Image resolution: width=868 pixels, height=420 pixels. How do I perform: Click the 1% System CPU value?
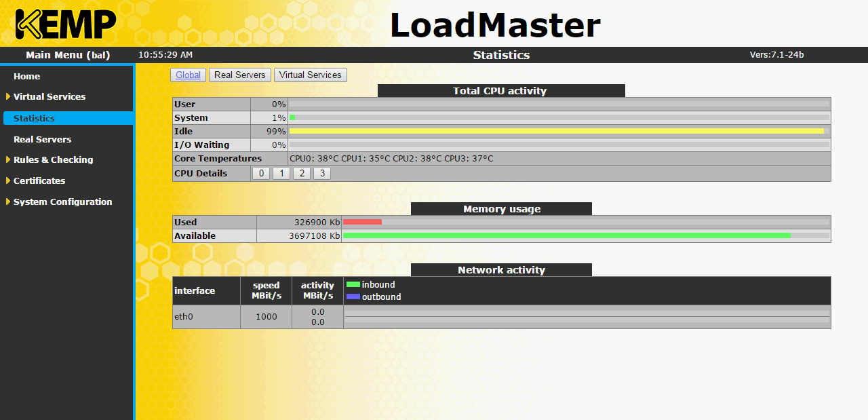click(279, 117)
